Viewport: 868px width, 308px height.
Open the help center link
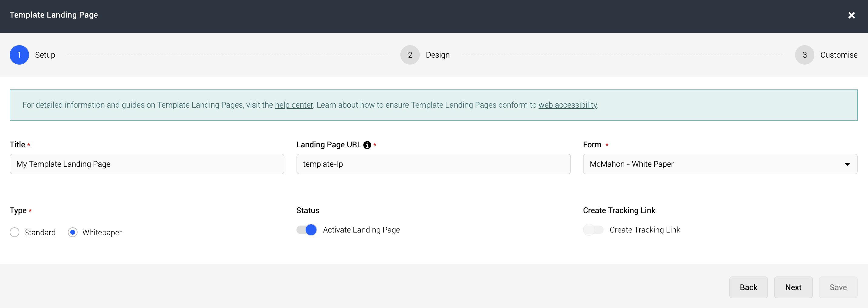[x=294, y=105]
